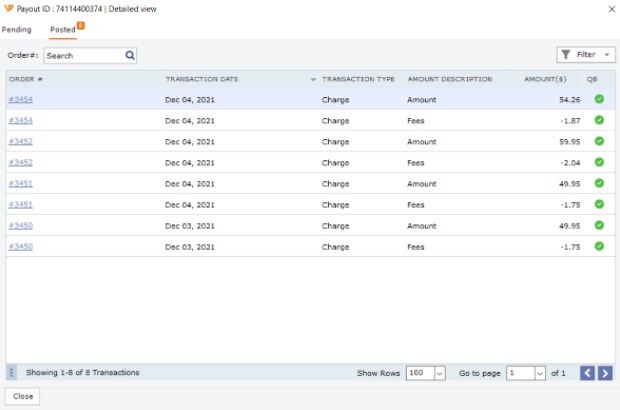Go to the next page arrow
The height and width of the screenshot is (410, 620).
pyautogui.click(x=605, y=373)
